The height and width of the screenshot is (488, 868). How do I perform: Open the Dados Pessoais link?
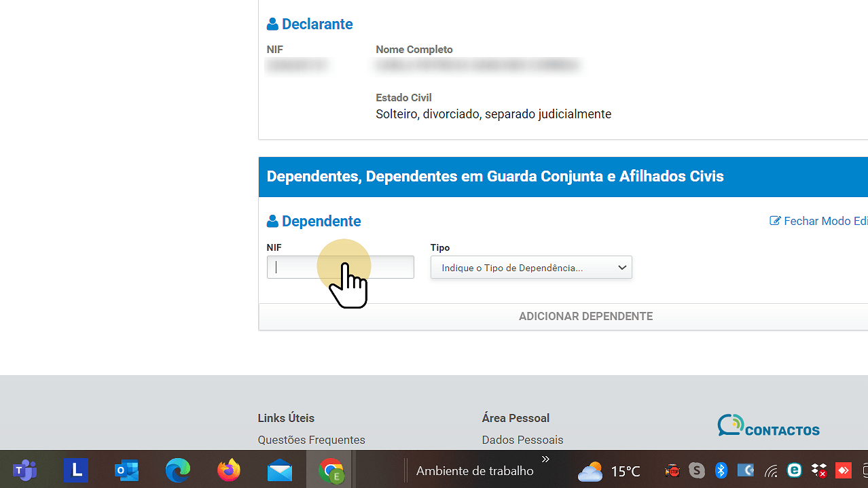pyautogui.click(x=522, y=440)
